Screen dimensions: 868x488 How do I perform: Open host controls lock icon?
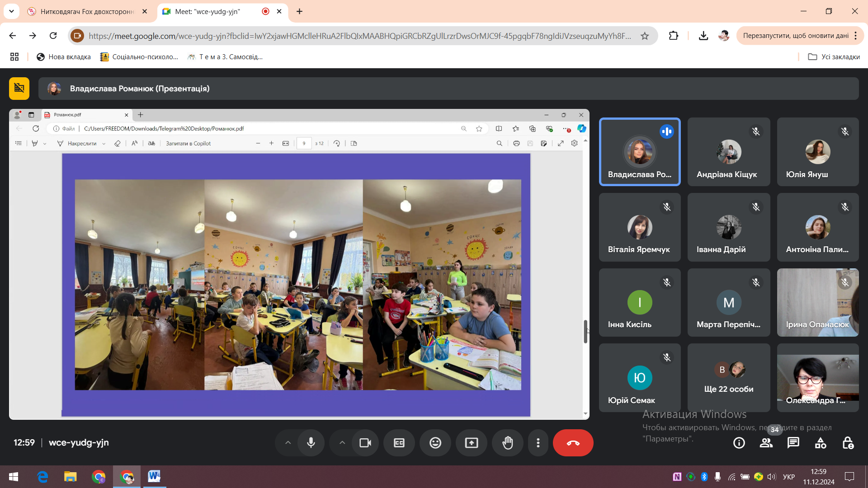coord(848,443)
